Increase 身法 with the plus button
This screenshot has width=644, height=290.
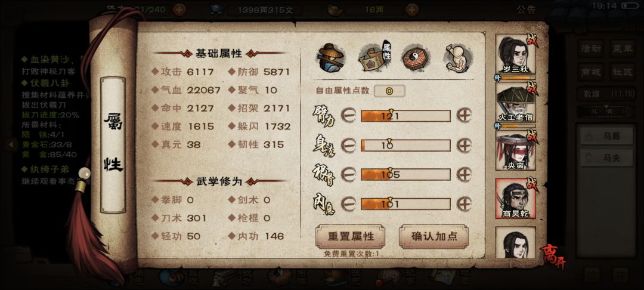(464, 145)
